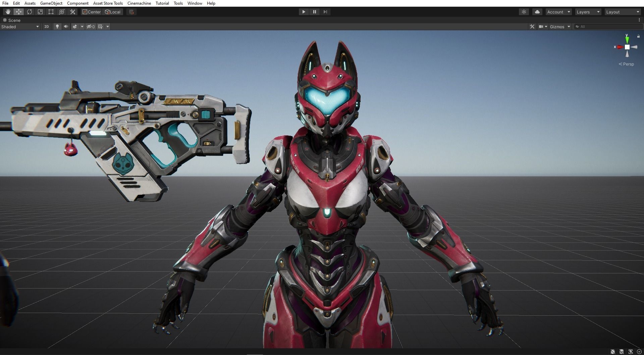Toggle 2D view mode
The width and height of the screenshot is (644, 355).
click(x=47, y=27)
